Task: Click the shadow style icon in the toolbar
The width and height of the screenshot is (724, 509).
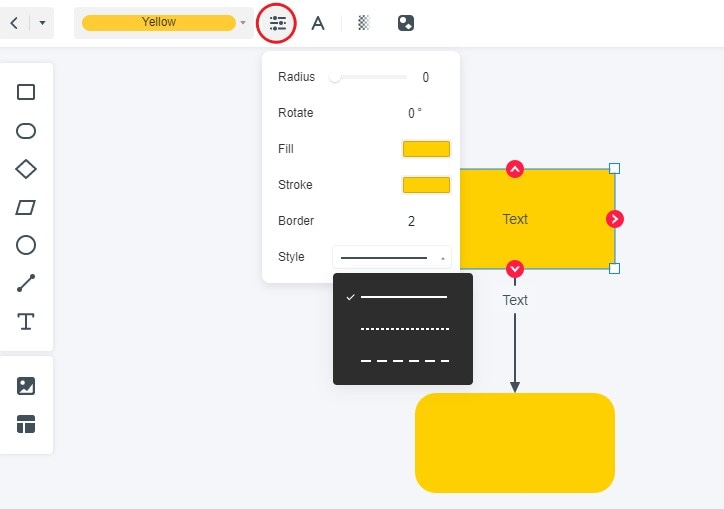Action: (x=406, y=23)
